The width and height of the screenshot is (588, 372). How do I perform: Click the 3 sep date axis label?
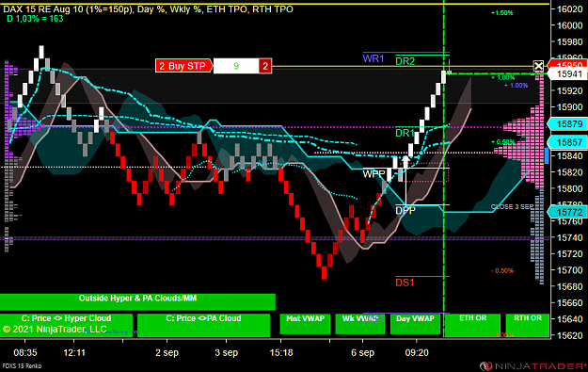[x=226, y=353]
